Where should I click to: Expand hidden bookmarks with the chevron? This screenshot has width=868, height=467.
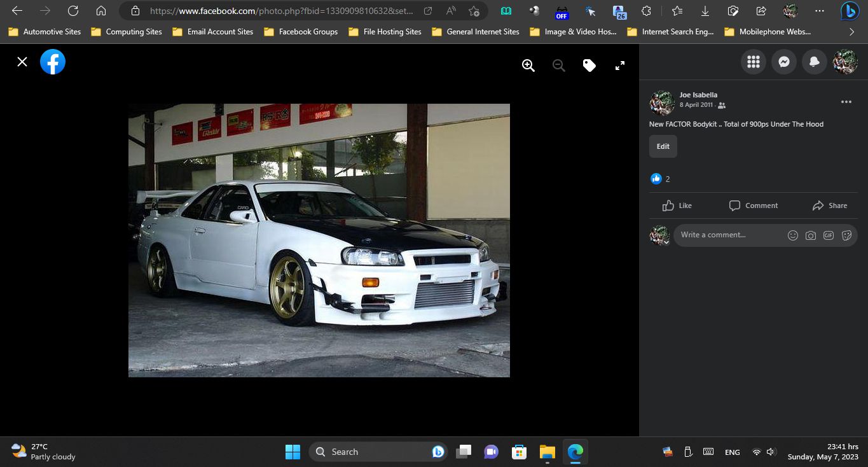[851, 31]
